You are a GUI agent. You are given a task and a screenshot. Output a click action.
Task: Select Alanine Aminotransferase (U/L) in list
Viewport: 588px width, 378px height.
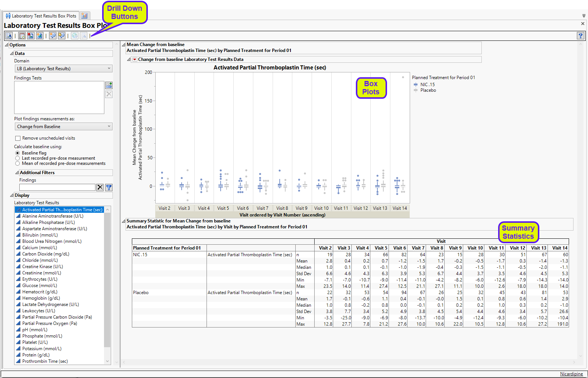[53, 216]
